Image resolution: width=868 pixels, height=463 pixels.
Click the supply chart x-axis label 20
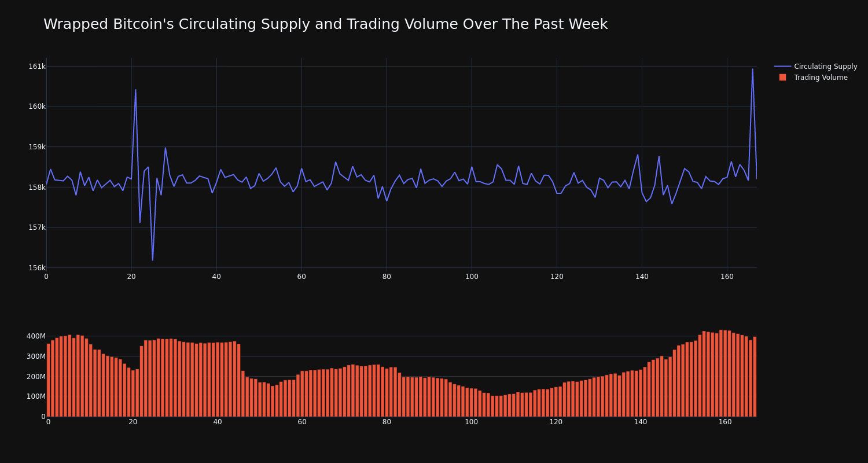coord(131,277)
